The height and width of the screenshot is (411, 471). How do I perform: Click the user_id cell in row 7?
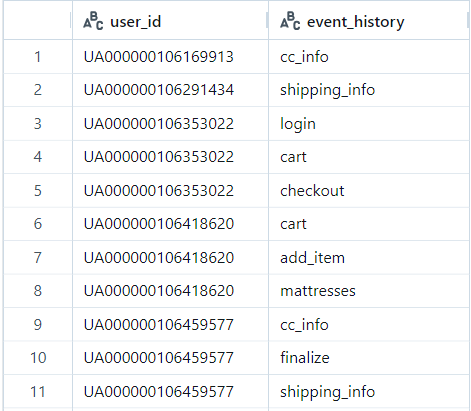point(170,258)
